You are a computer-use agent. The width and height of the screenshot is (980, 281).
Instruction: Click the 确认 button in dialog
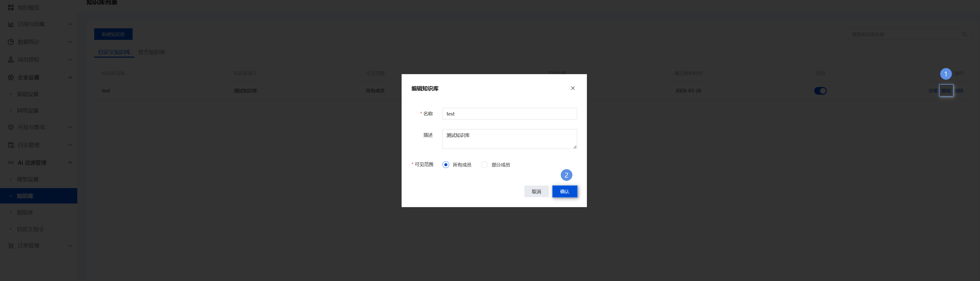[x=565, y=191]
